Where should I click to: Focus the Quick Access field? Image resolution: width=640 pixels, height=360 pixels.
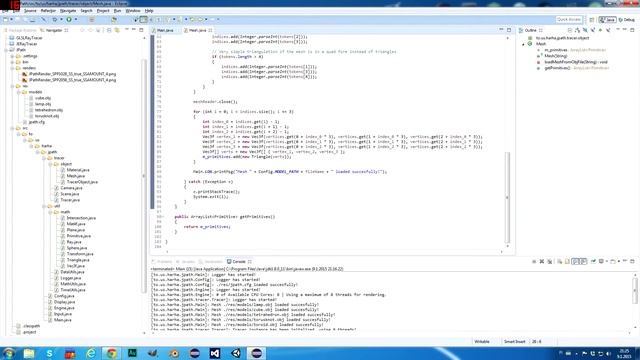(569, 19)
